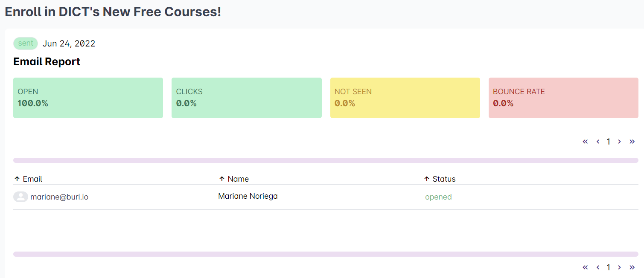Image resolution: width=644 pixels, height=278 pixels.
Task: Jump to last page in bottom pagination
Action: (x=632, y=267)
